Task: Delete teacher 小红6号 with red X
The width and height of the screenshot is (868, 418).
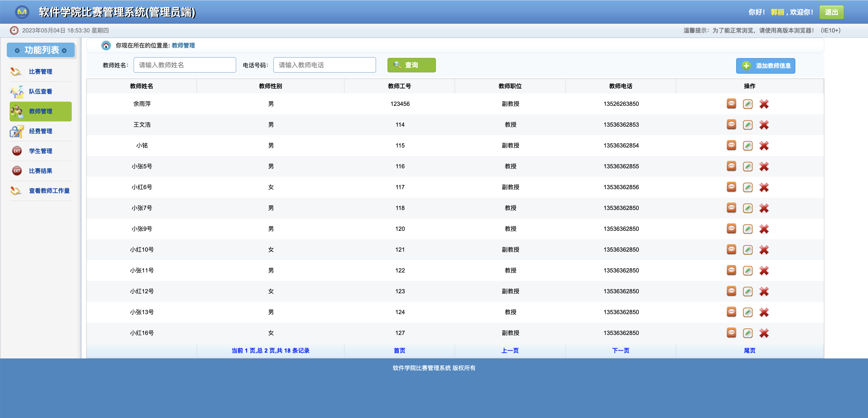Action: pyautogui.click(x=764, y=187)
